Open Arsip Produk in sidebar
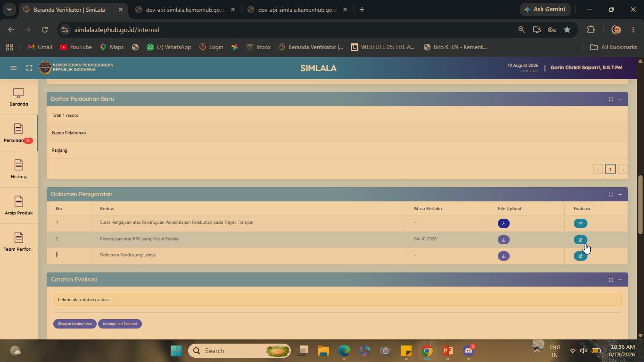The width and height of the screenshot is (644, 362). (x=19, y=206)
